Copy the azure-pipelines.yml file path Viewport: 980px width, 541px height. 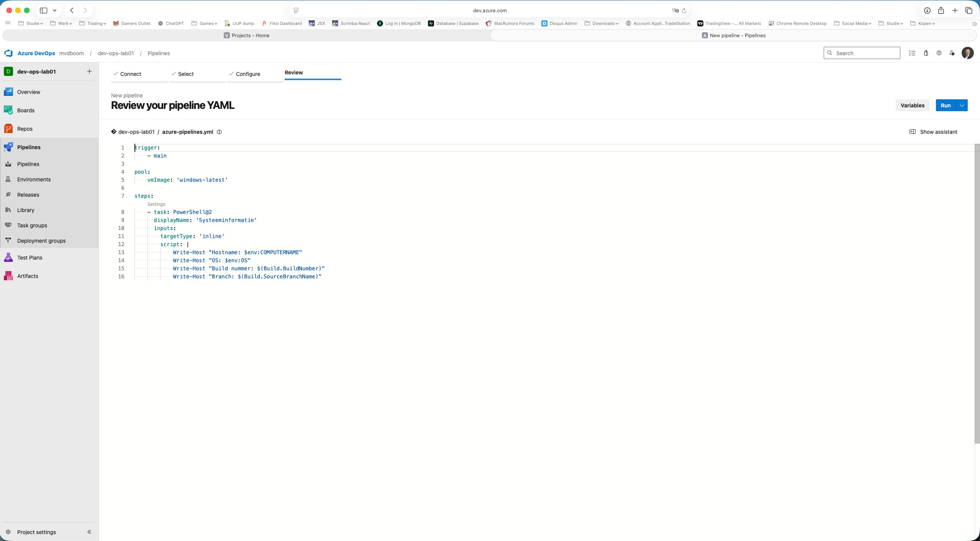click(x=219, y=132)
